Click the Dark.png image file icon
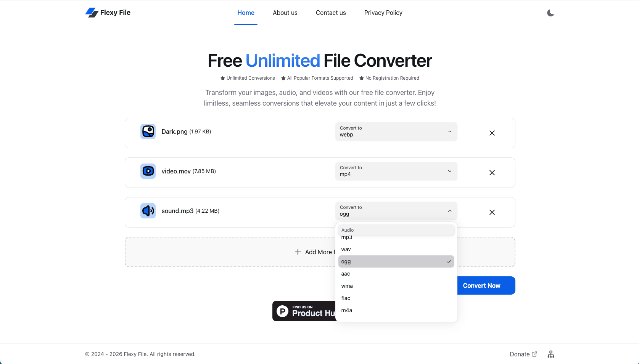639x364 pixels. [x=148, y=131]
